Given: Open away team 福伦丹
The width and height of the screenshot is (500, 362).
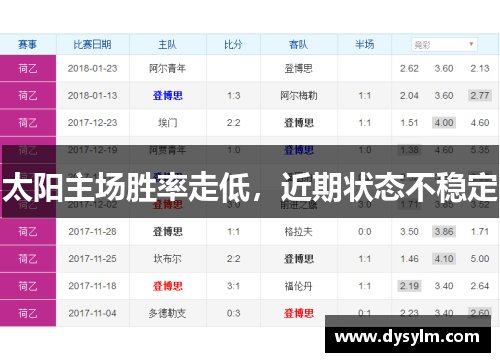Looking at the screenshot, I should pyautogui.click(x=299, y=286).
